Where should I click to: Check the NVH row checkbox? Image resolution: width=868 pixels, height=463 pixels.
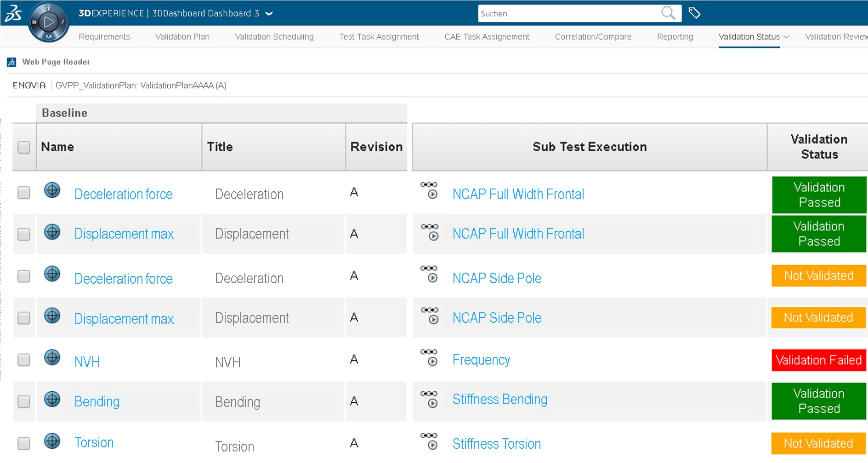point(24,360)
